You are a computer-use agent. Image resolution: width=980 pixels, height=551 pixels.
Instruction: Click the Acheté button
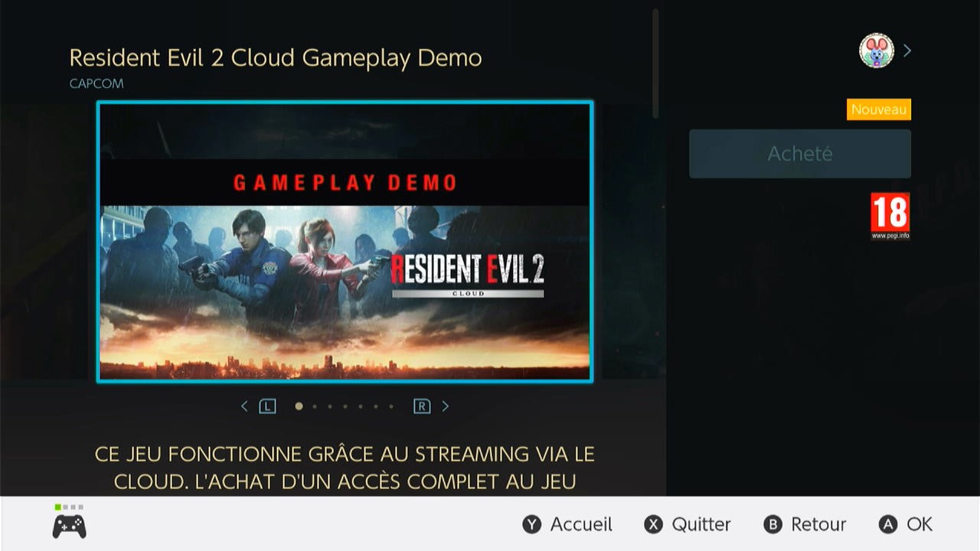point(800,154)
